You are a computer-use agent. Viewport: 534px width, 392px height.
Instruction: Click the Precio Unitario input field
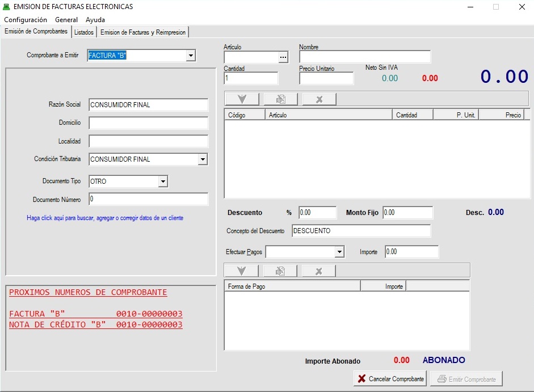(x=326, y=79)
